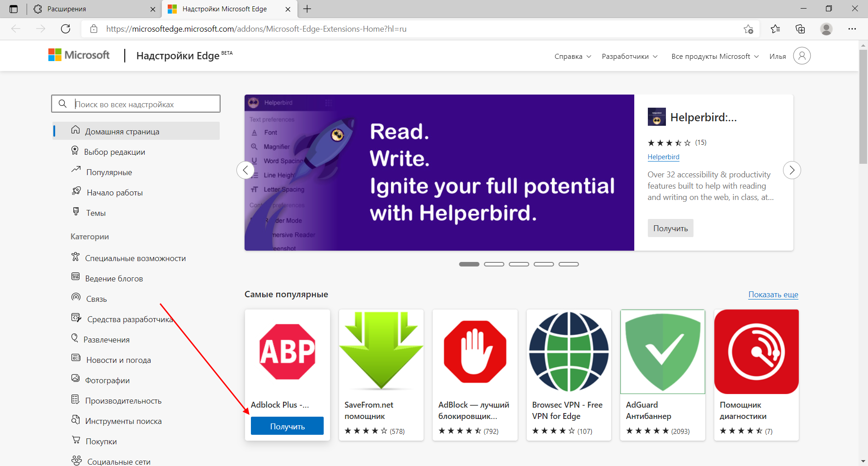The height and width of the screenshot is (466, 868).
Task: Click the Microsoft logo
Action: click(79, 55)
